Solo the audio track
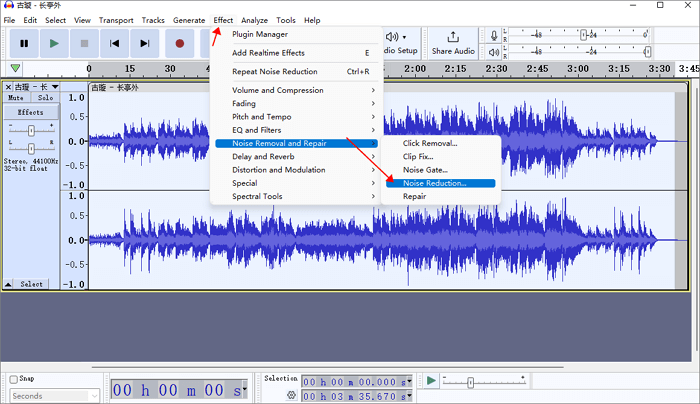The width and height of the screenshot is (700, 404). 45,98
